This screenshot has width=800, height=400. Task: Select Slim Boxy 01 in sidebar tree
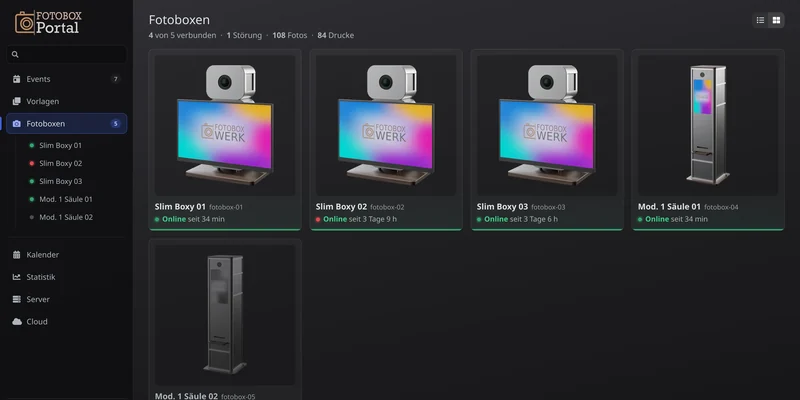click(x=60, y=145)
